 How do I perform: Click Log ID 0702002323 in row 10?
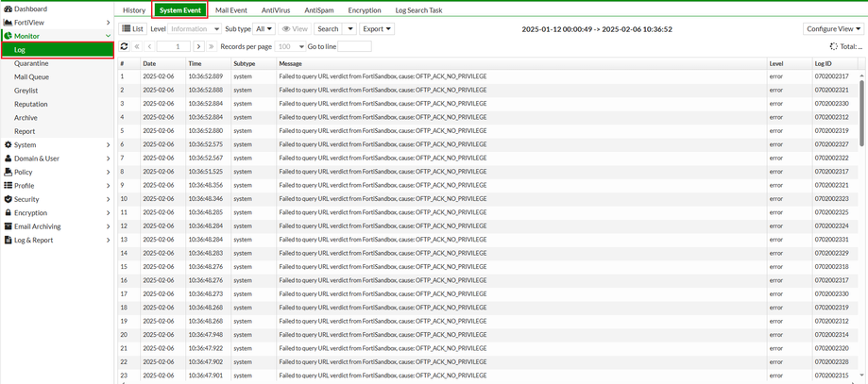click(x=830, y=199)
